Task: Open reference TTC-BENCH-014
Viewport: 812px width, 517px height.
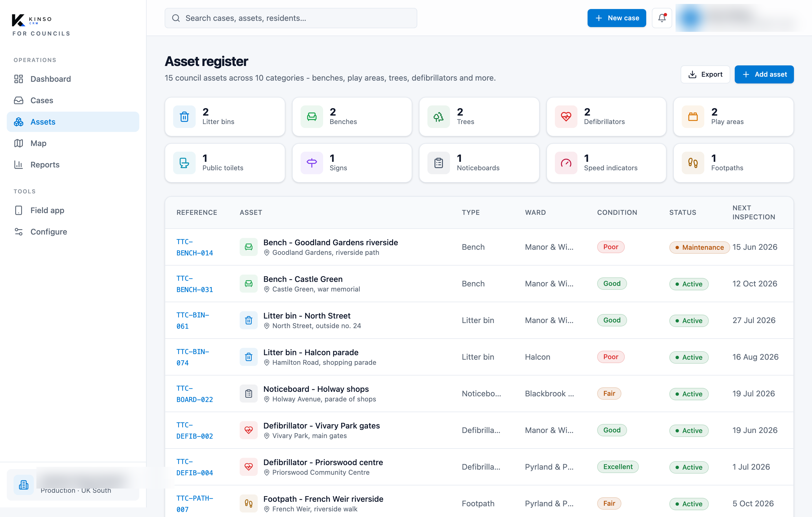Action: tap(195, 247)
